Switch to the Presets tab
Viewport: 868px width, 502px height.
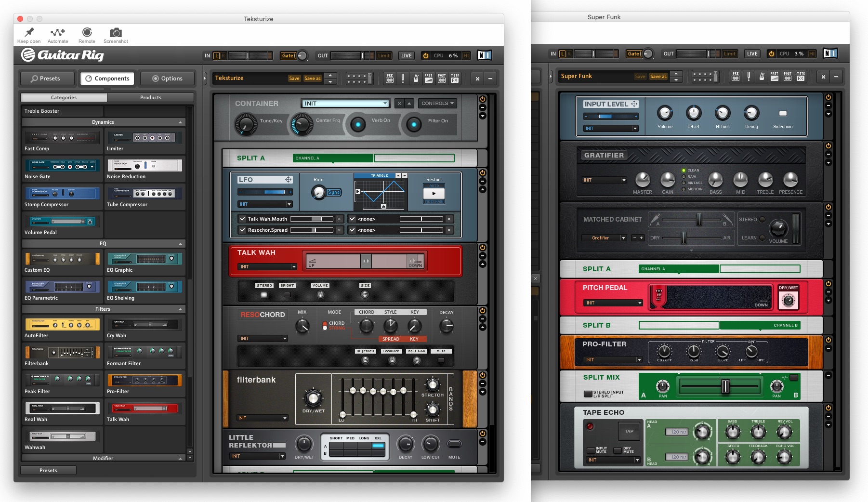[46, 79]
